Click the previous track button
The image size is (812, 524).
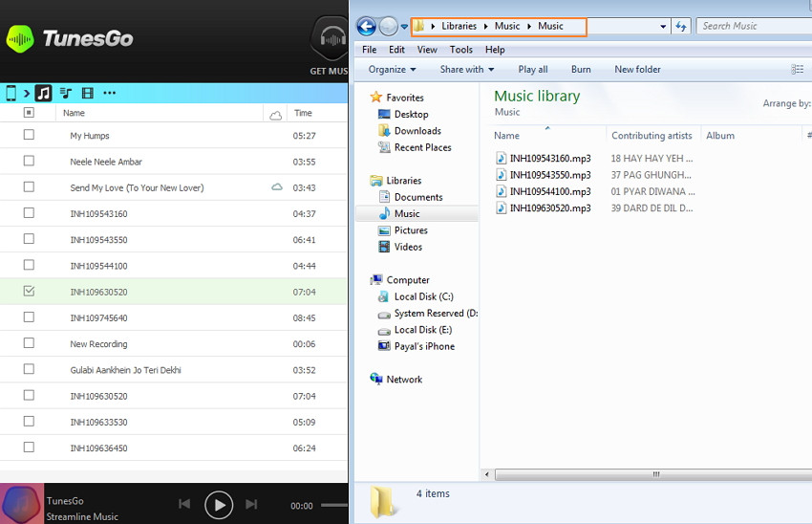point(184,504)
